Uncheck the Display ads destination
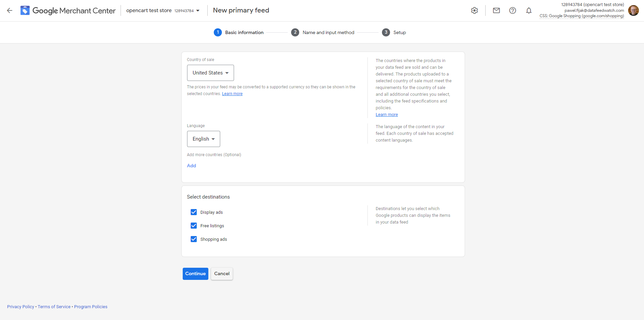 click(194, 212)
